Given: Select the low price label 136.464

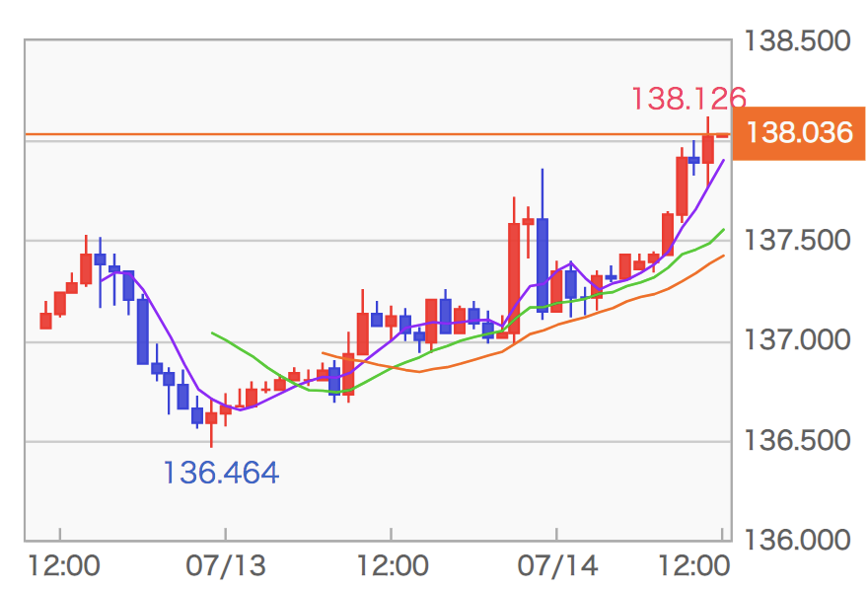Looking at the screenshot, I should (x=221, y=473).
